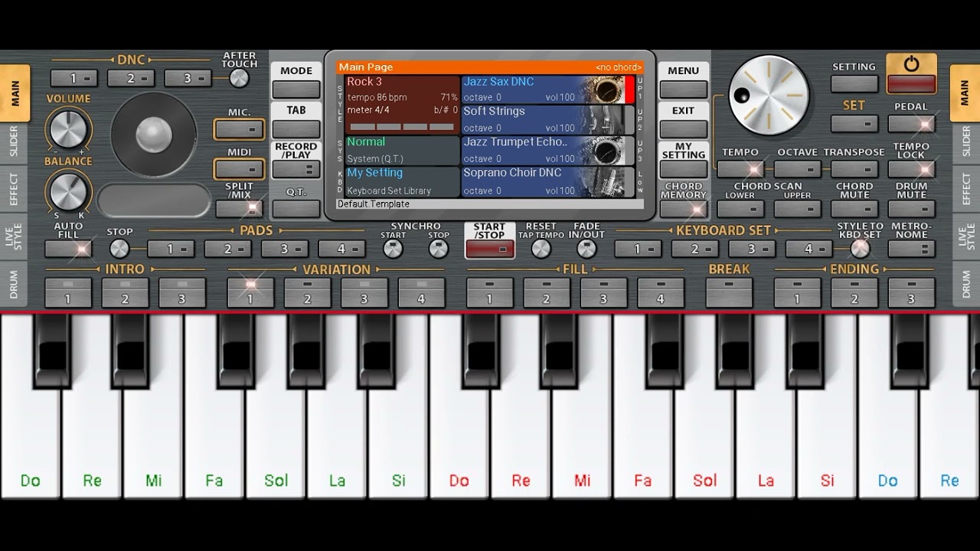Select Soprano Choir DNC sound
The width and height of the screenshot is (980, 551).
coord(548,181)
